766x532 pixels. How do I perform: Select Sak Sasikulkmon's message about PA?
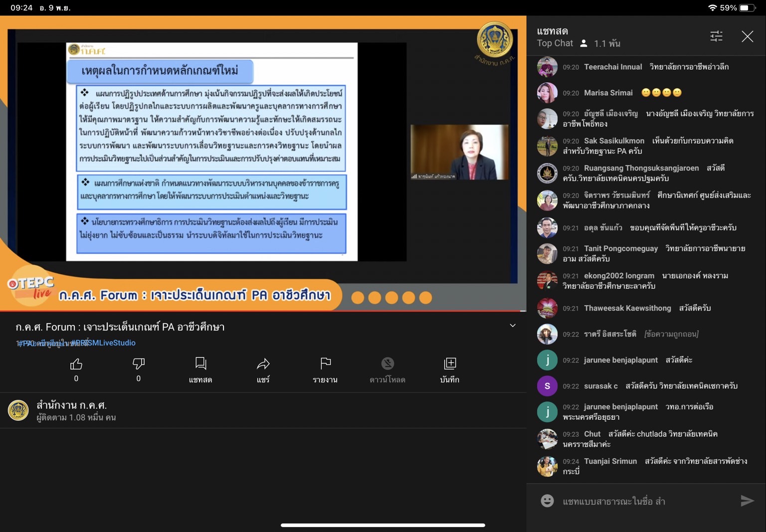click(x=646, y=146)
